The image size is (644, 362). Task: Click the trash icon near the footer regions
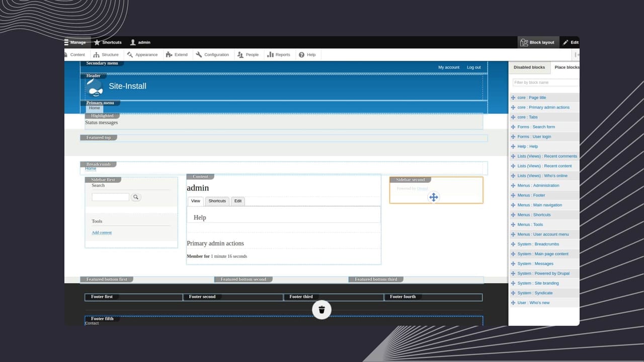click(x=321, y=310)
